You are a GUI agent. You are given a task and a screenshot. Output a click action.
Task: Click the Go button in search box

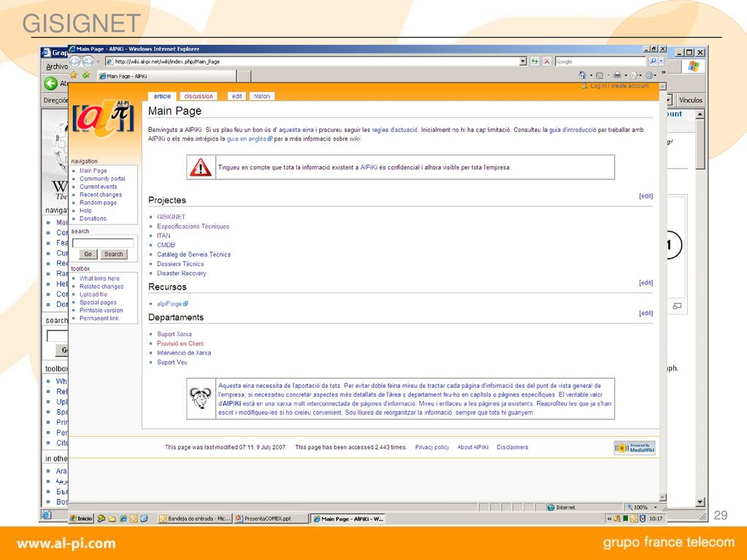[x=88, y=254]
